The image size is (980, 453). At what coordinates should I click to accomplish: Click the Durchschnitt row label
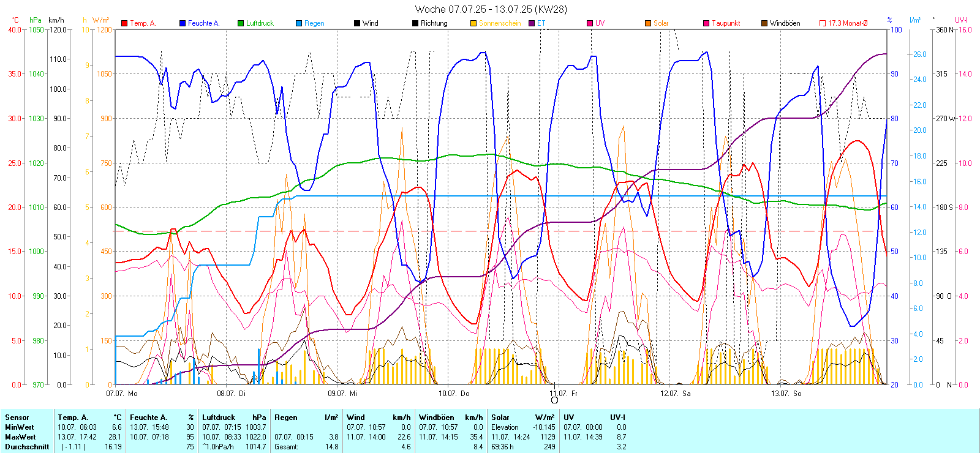[27, 447]
